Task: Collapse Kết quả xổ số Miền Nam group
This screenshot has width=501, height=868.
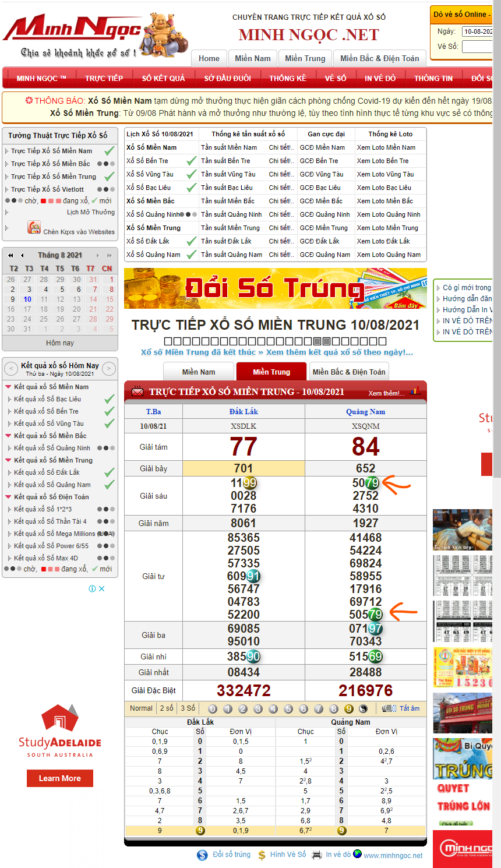Action: coord(8,387)
